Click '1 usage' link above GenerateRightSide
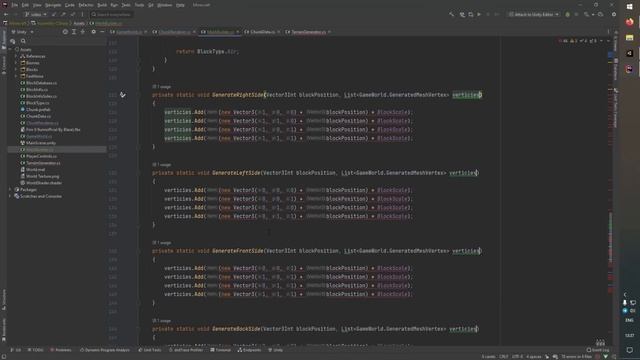Image resolution: width=640 pixels, height=360 pixels. [162, 87]
